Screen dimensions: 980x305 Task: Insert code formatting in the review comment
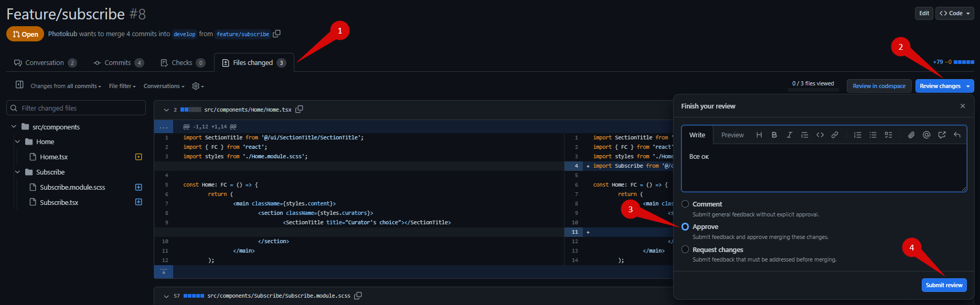pos(819,135)
